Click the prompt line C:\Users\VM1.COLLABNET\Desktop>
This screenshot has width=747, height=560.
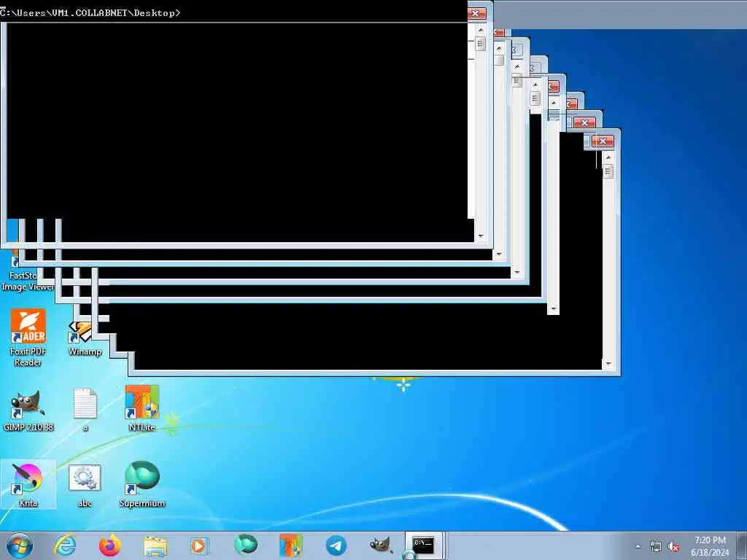tap(90, 13)
